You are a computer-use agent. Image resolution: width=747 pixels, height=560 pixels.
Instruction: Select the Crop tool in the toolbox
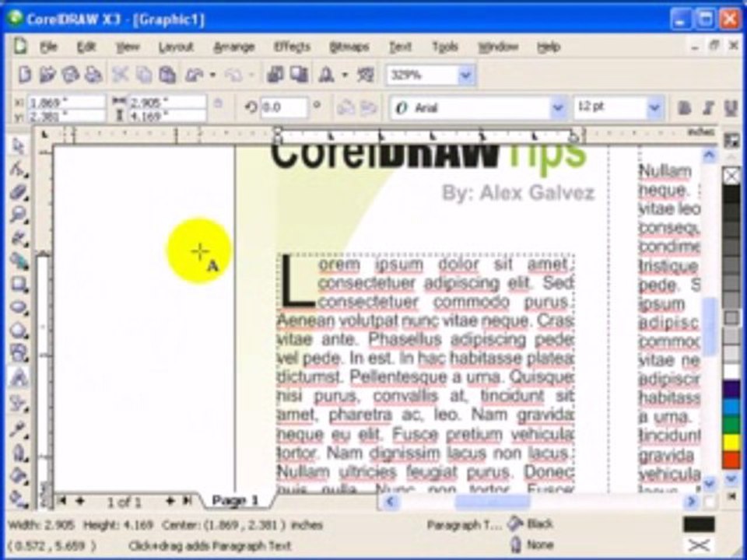(18, 192)
